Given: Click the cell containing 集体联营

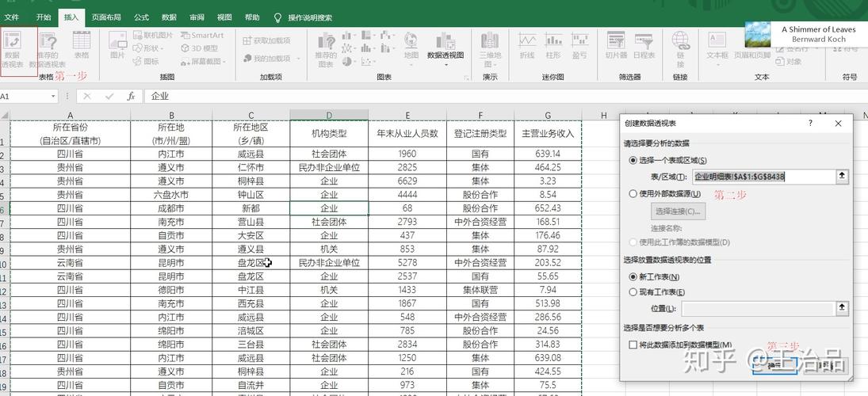Looking at the screenshot, I should coord(480,290).
